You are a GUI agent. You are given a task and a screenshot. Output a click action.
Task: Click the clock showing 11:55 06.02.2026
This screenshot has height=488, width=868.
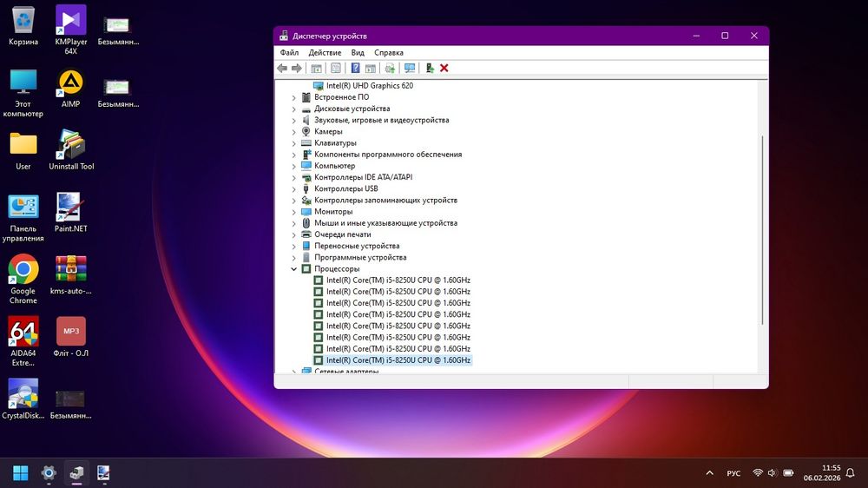click(x=821, y=473)
